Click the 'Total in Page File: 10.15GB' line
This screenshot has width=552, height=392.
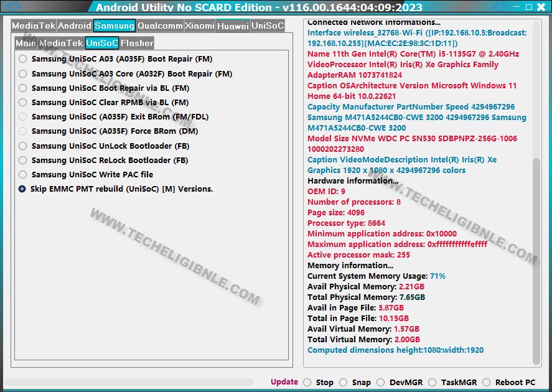pyautogui.click(x=358, y=318)
